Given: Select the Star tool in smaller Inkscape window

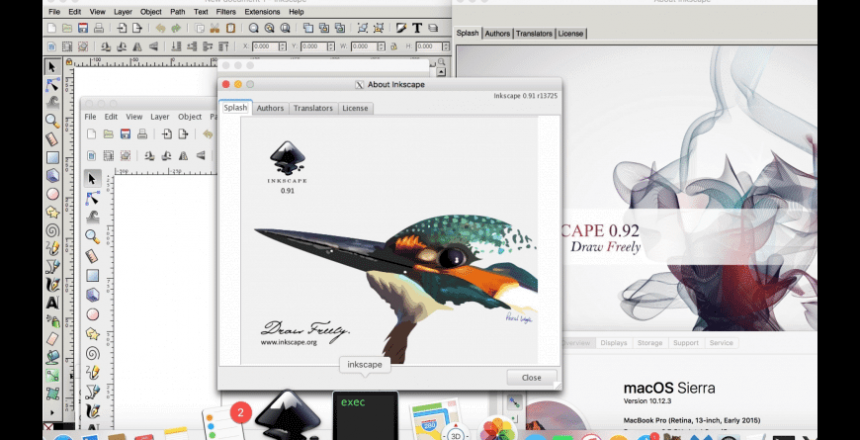Looking at the screenshot, I should [x=92, y=334].
